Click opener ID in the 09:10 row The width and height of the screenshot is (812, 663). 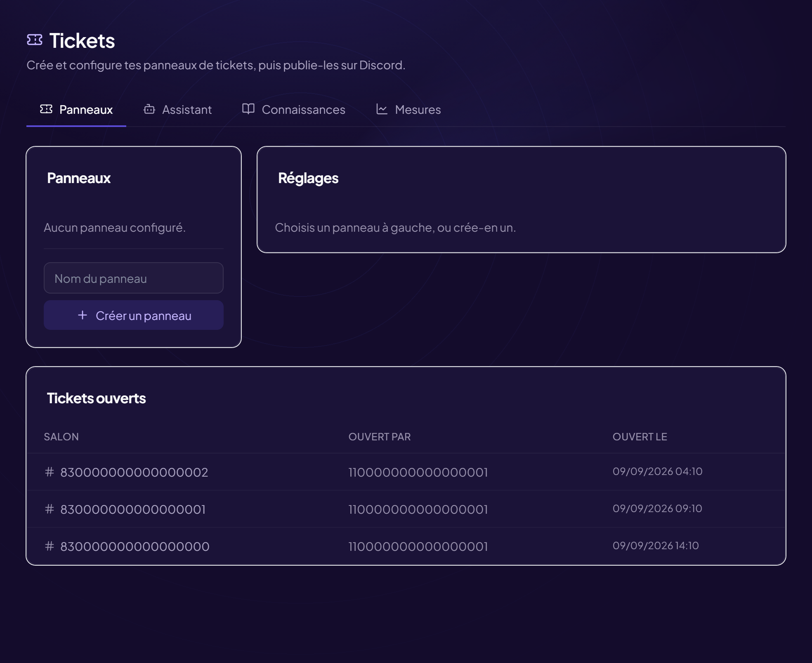coord(418,509)
